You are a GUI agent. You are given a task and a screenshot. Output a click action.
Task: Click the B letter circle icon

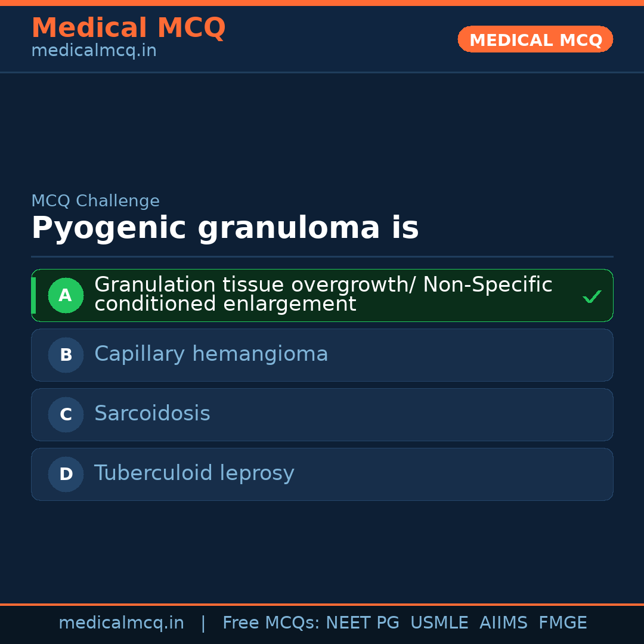(66, 355)
